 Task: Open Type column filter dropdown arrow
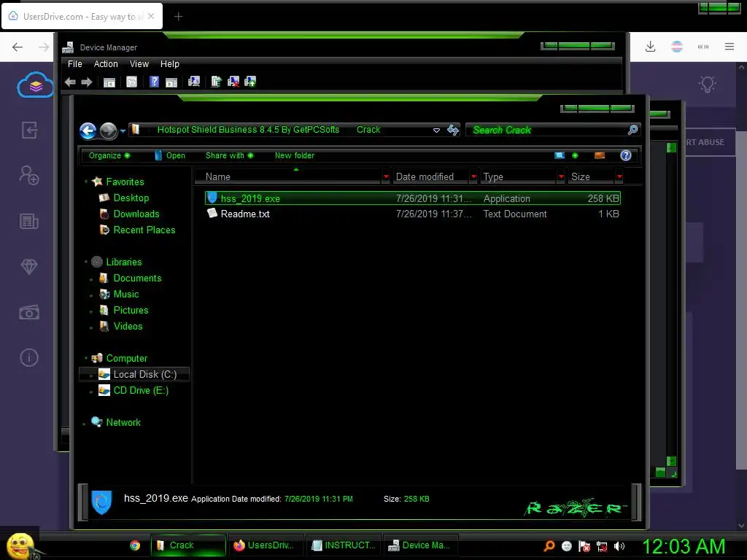coord(561,176)
